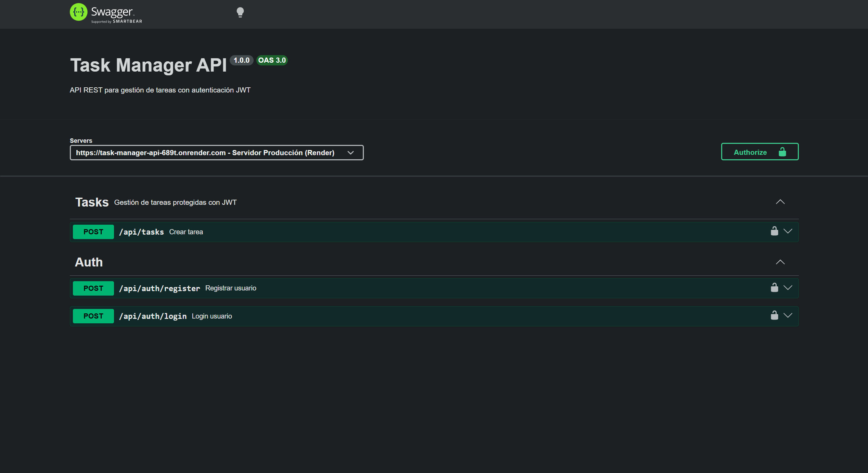Click the Swagger logo icon
Screen dimensions: 868x473
79,12
